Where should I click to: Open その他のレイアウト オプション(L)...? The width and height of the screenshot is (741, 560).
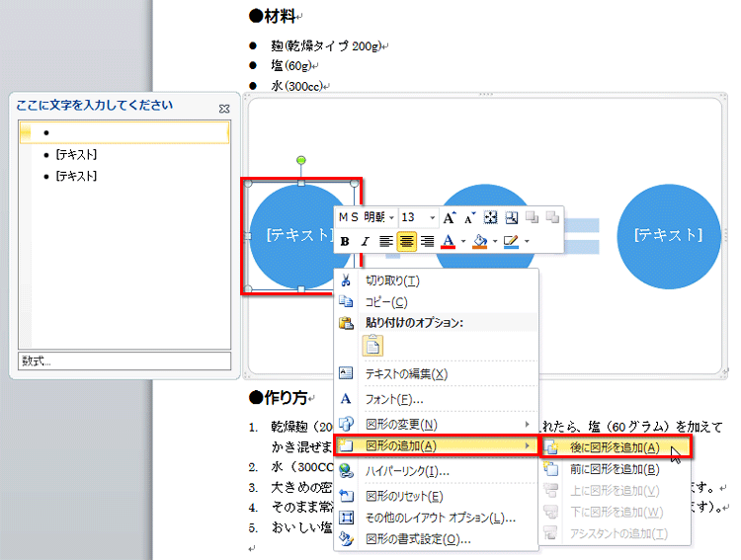(436, 518)
